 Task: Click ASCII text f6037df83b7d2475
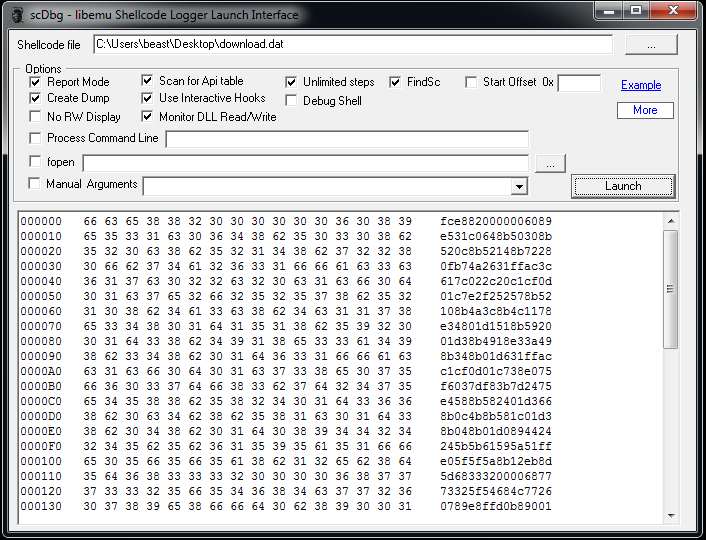pos(496,386)
